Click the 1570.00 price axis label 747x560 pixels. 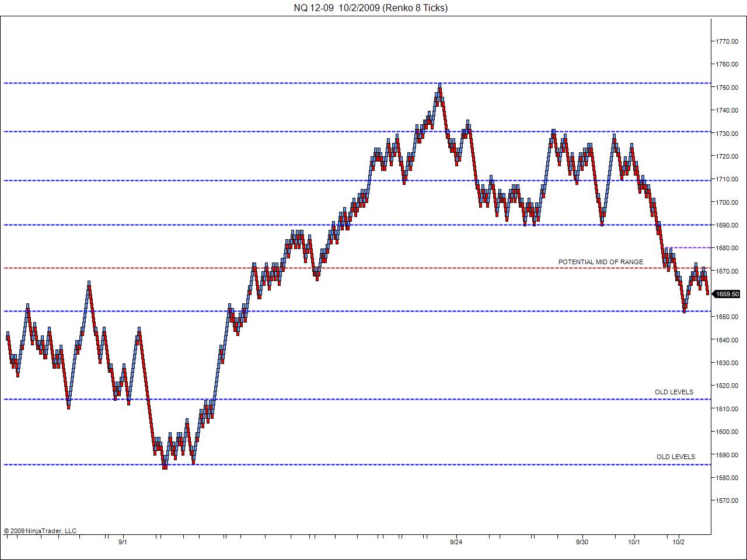coord(727,501)
